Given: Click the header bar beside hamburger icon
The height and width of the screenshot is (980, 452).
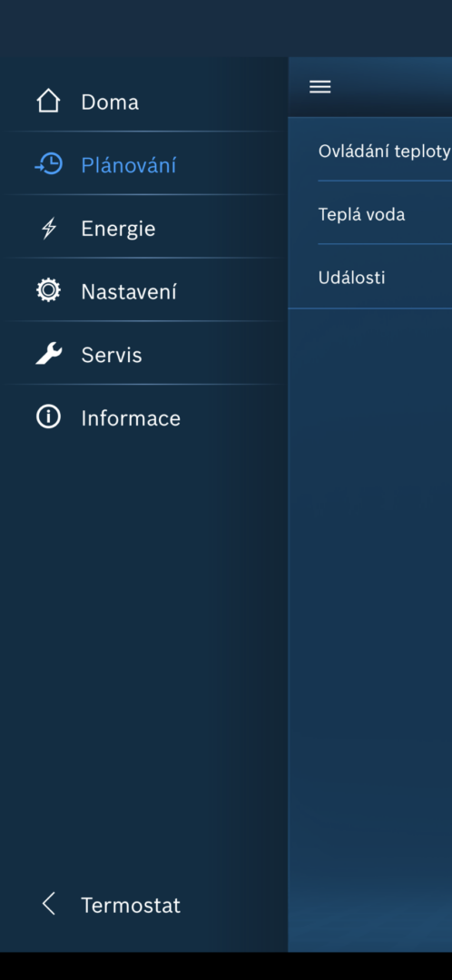Looking at the screenshot, I should pos(394,87).
